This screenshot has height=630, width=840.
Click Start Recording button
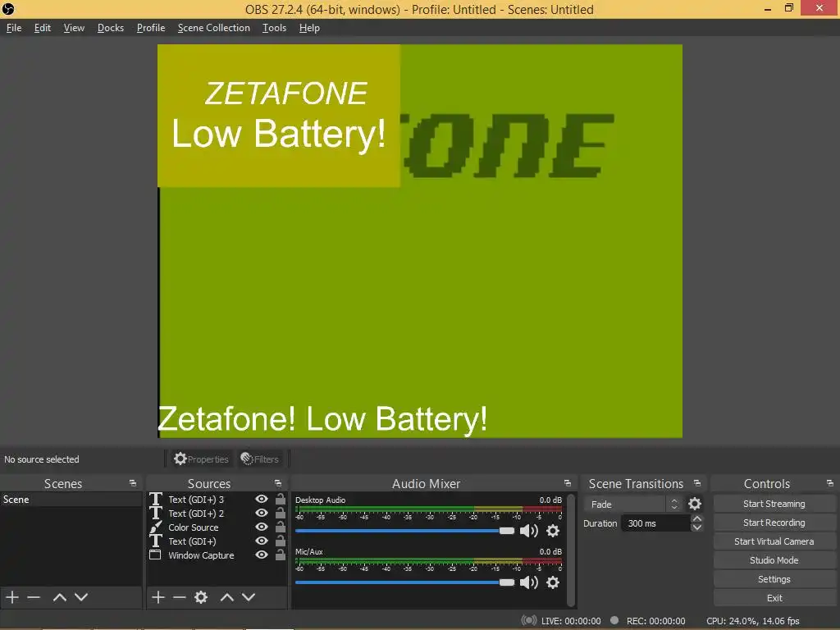pos(774,523)
